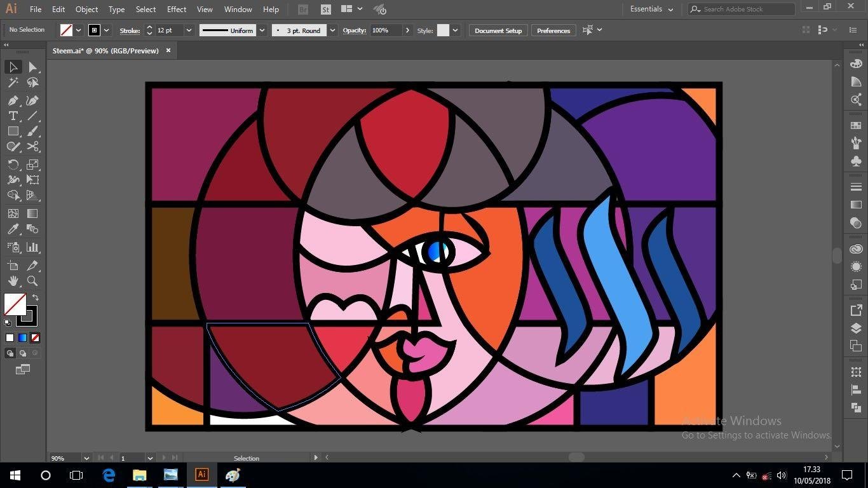868x488 pixels.
Task: Open the Pathfinder panel icon
Action: click(x=856, y=407)
